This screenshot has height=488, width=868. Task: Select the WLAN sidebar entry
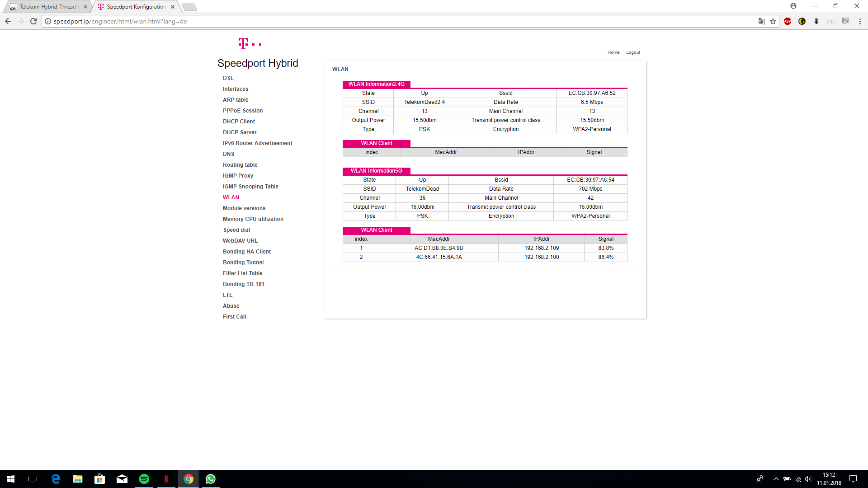231,197
